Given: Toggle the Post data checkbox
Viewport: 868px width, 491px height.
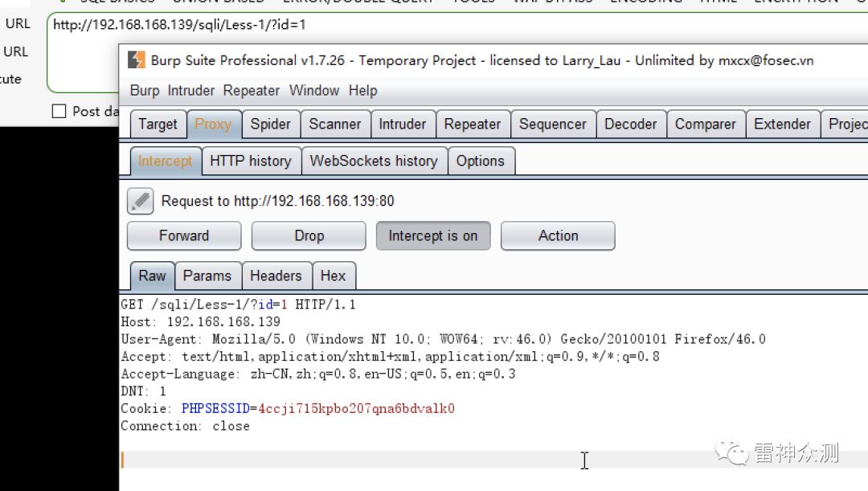Looking at the screenshot, I should click(x=59, y=111).
